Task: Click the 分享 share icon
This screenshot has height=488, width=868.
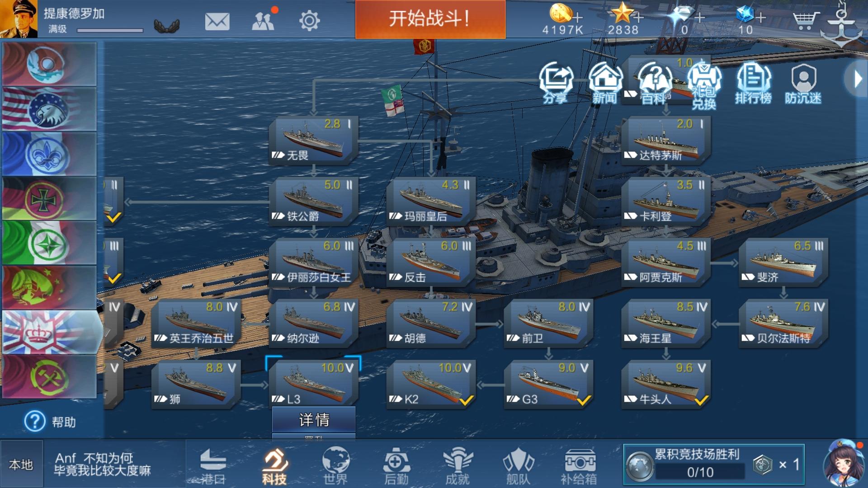Action: (x=556, y=84)
